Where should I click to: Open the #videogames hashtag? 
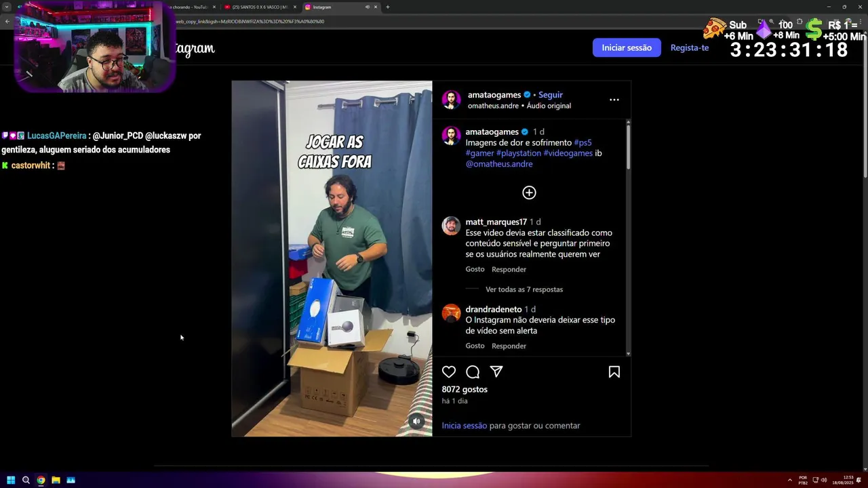pos(568,153)
